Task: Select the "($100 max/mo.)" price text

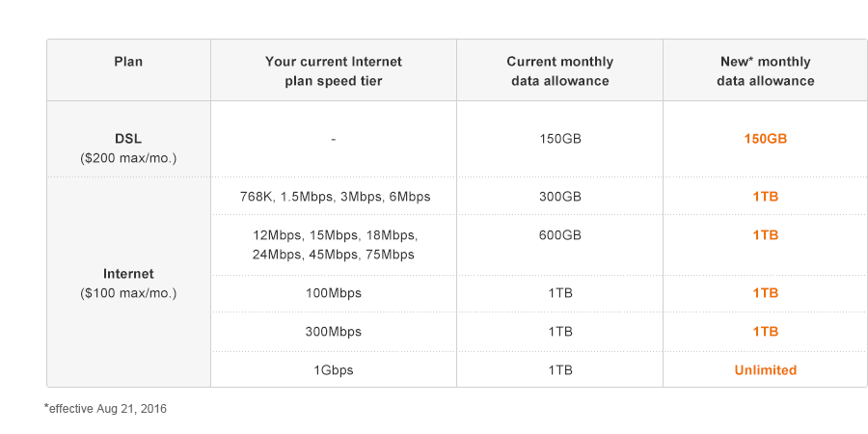Action: (128, 292)
